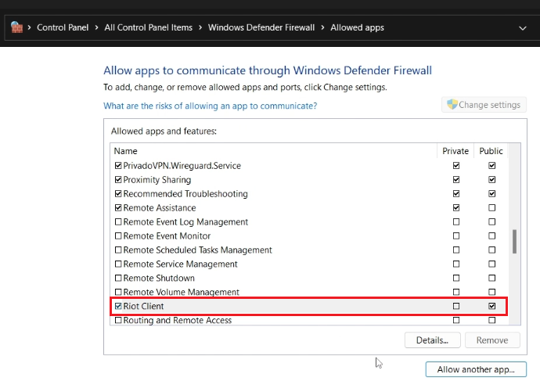Click the Change settings button

click(482, 105)
